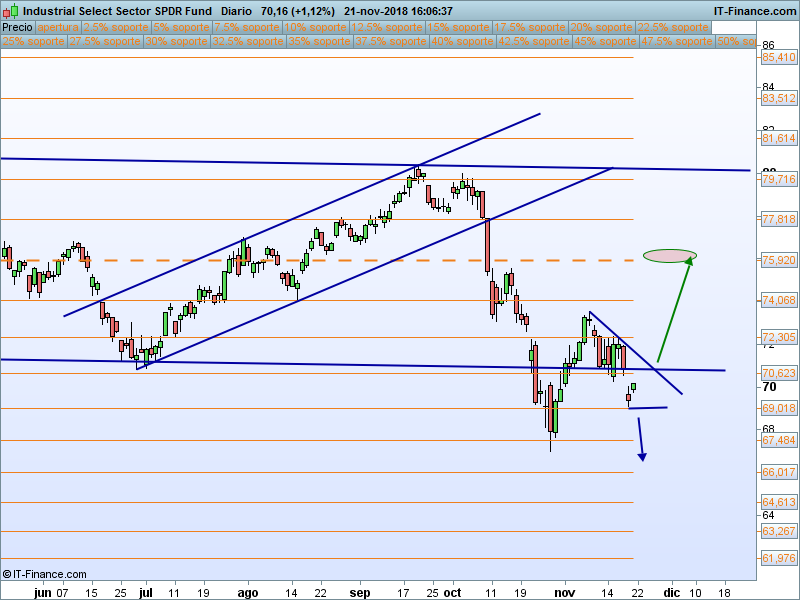This screenshot has height=600, width=800.
Task: Click the 17.5% soporte legend label
Action: pyautogui.click(x=530, y=28)
